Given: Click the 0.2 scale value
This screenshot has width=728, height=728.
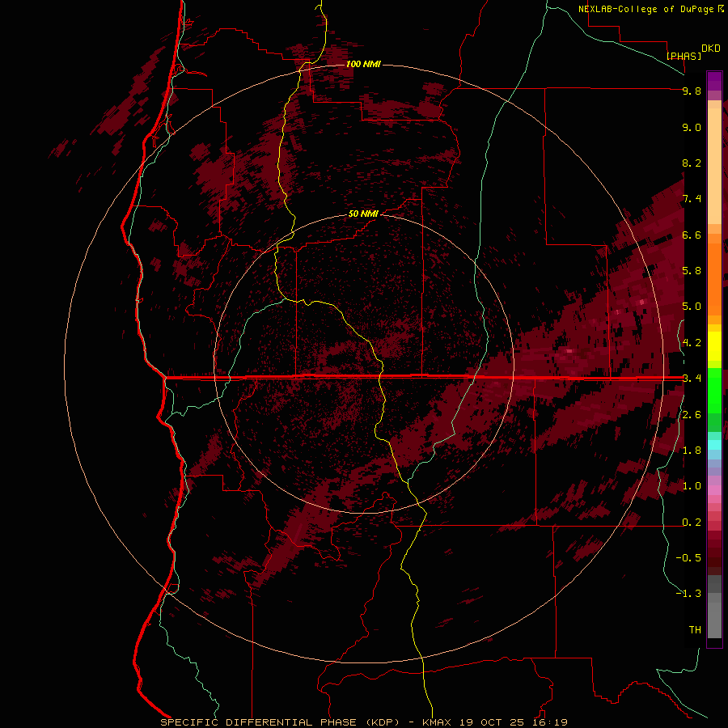Looking at the screenshot, I should tap(692, 523).
